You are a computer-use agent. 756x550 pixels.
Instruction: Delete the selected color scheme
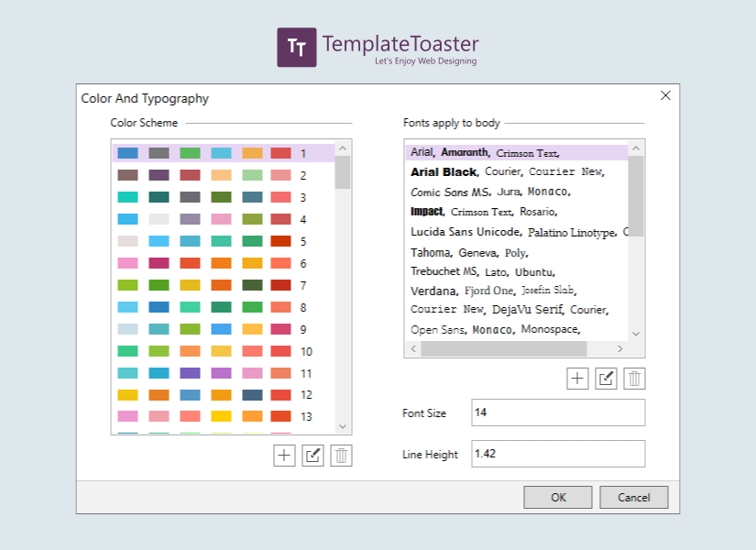[x=341, y=456]
